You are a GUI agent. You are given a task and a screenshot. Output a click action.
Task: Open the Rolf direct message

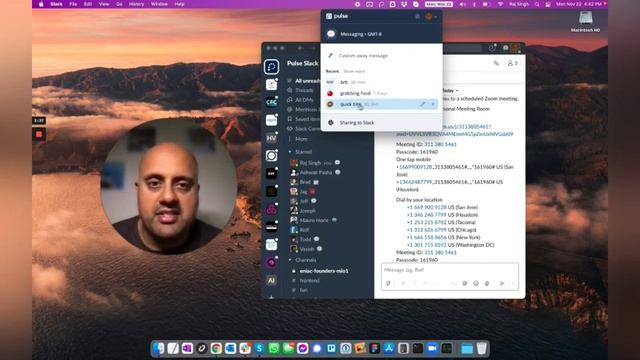[304, 230]
